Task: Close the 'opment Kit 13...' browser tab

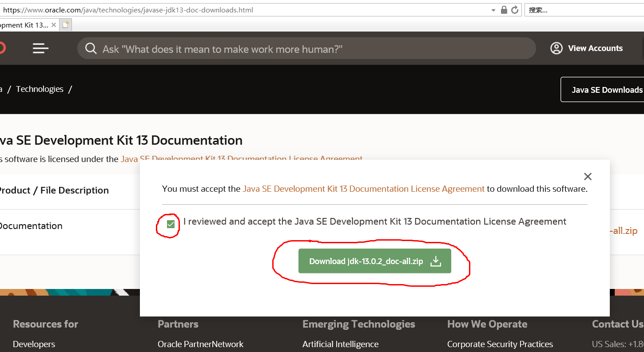Action: coord(54,25)
